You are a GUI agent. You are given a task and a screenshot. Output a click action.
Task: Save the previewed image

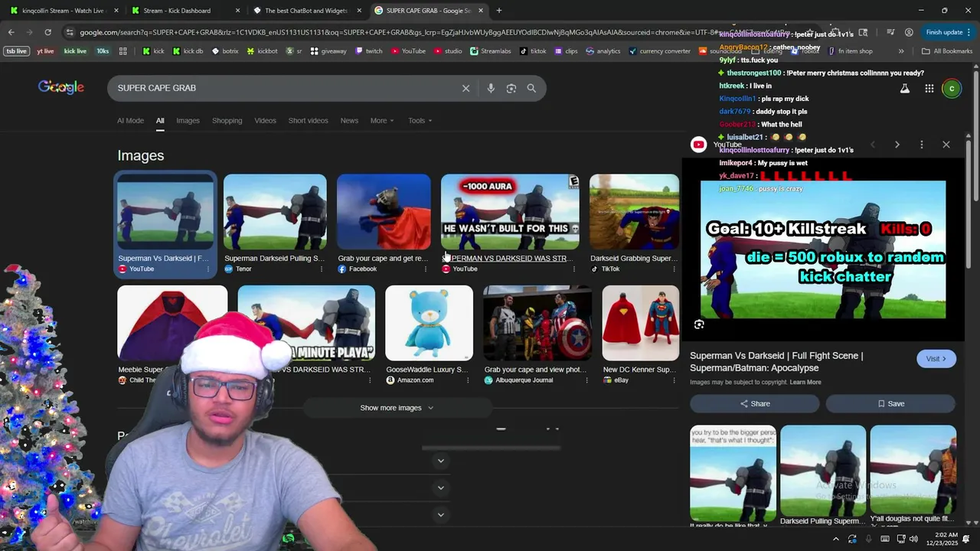[x=890, y=403]
